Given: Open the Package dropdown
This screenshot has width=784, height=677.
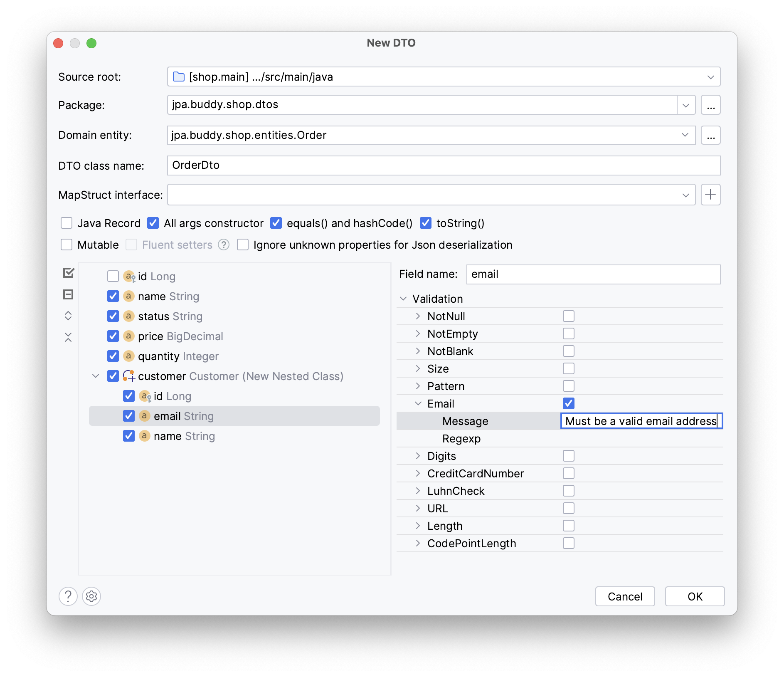Looking at the screenshot, I should pos(685,105).
